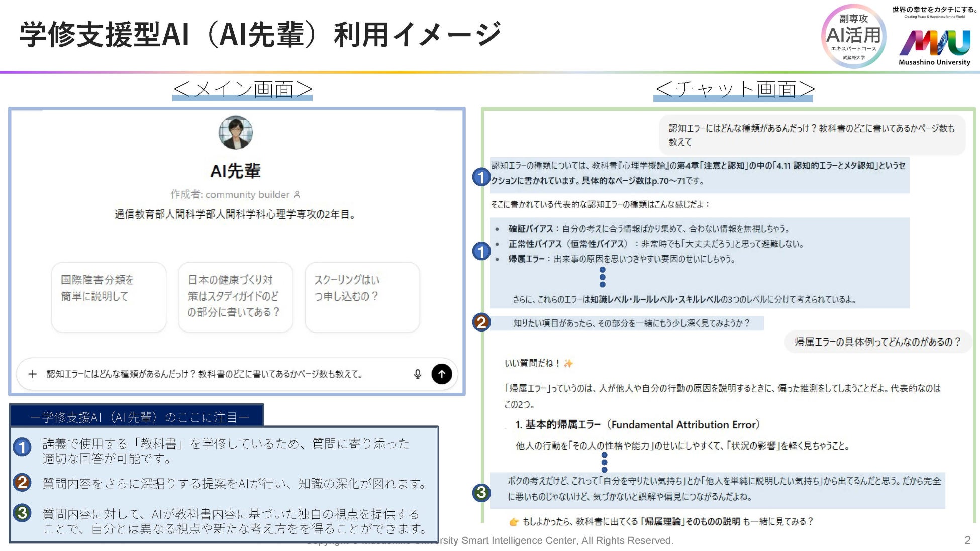Click the send arrow button

441,374
